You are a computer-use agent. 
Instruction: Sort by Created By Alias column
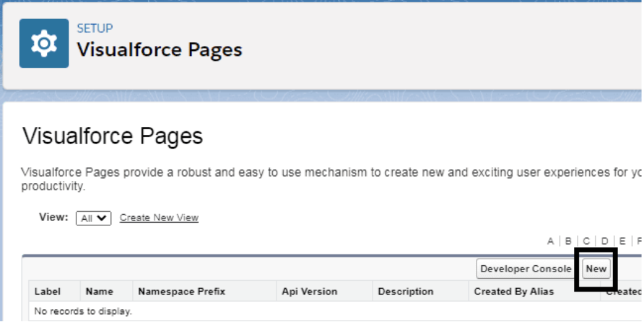514,291
